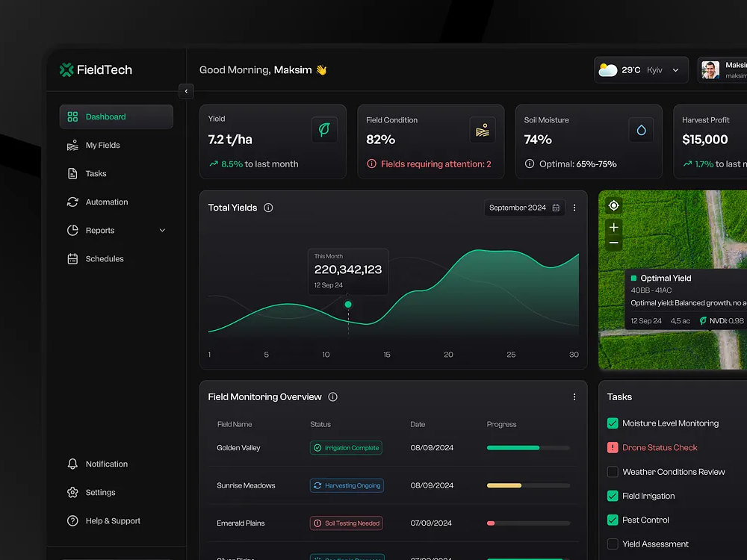Click Emerald Plains field name

point(241,523)
